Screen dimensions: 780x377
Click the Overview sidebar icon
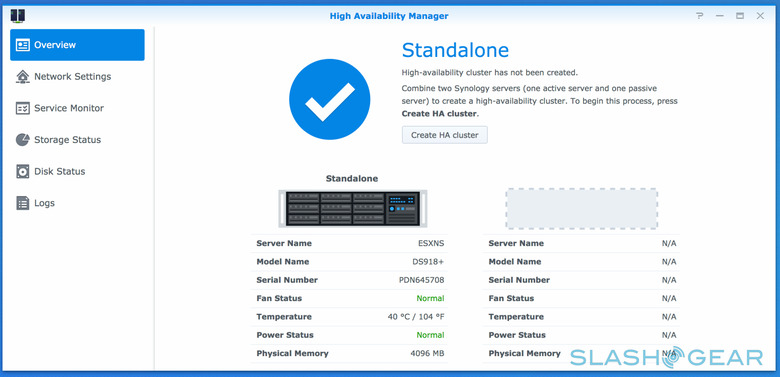[x=22, y=45]
